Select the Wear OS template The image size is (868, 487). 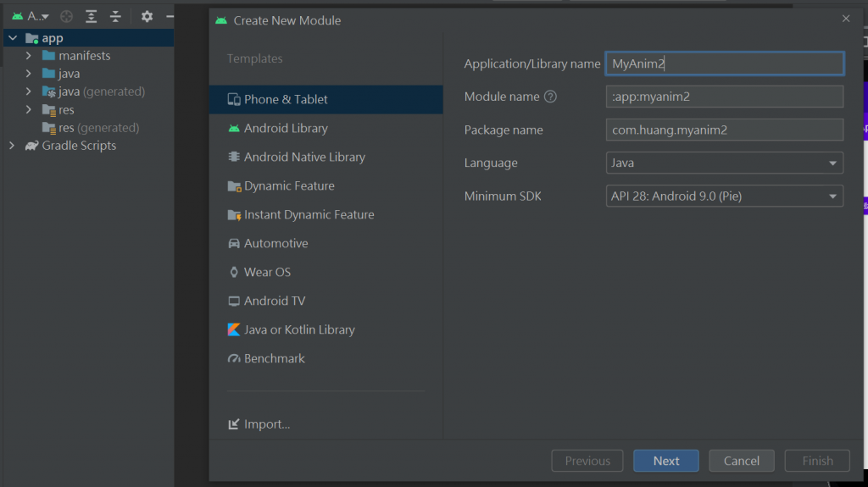tap(267, 272)
